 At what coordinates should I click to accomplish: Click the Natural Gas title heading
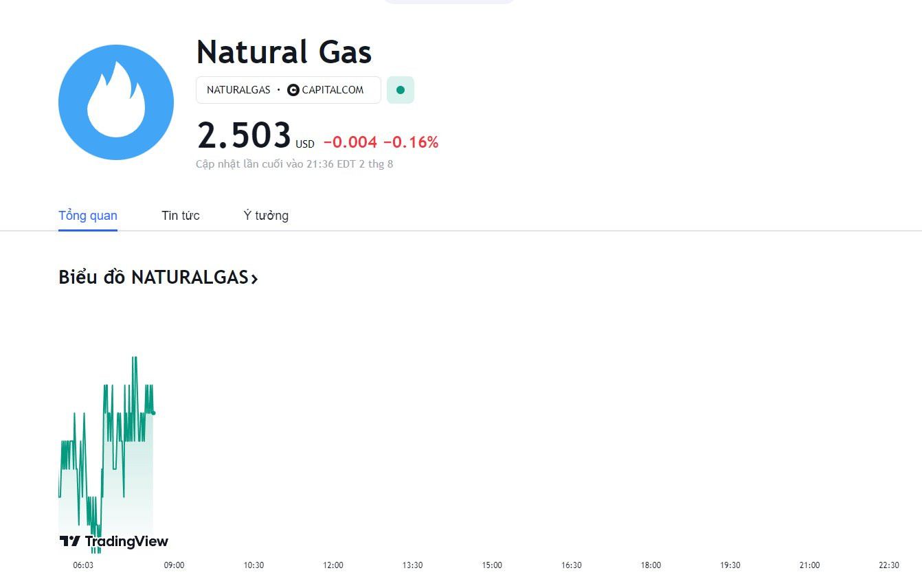point(284,52)
